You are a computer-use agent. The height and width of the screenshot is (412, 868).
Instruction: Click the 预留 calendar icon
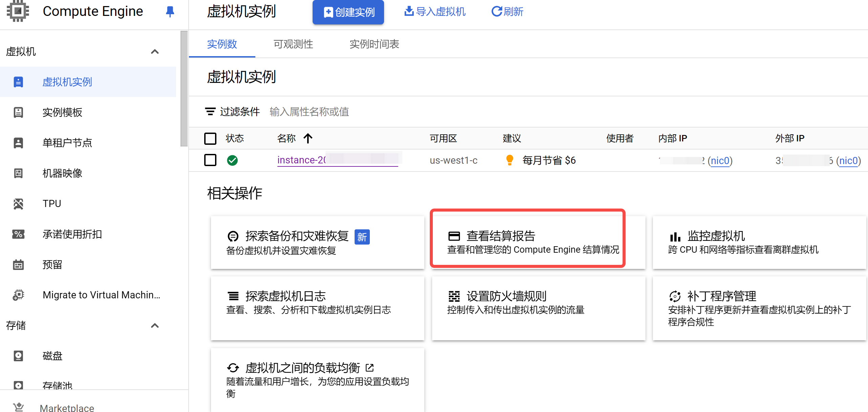pyautogui.click(x=18, y=265)
